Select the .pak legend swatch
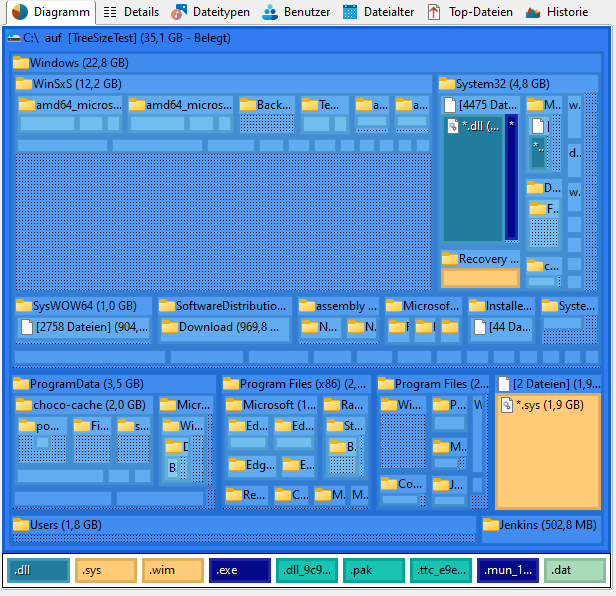The width and height of the screenshot is (616, 596). click(374, 570)
